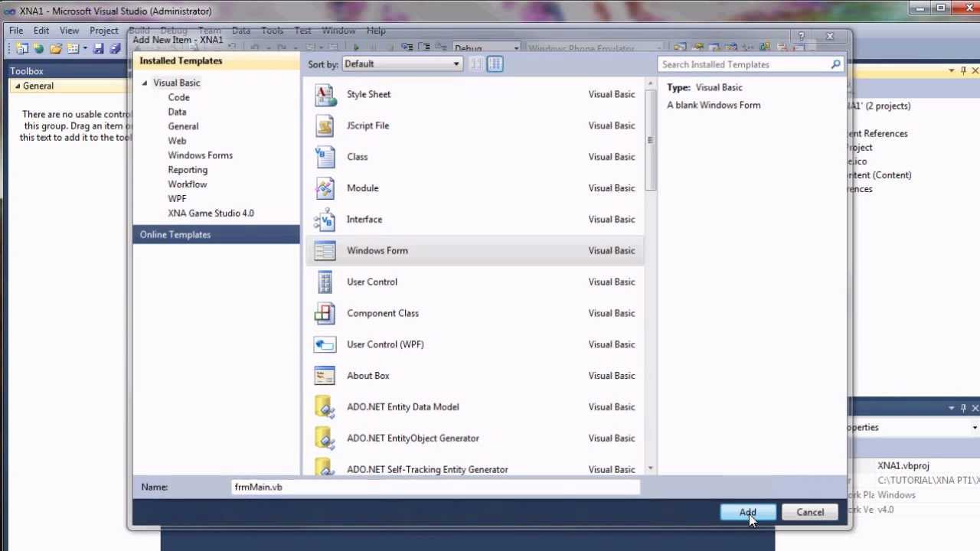
Task: Open the Project menu
Action: [104, 31]
